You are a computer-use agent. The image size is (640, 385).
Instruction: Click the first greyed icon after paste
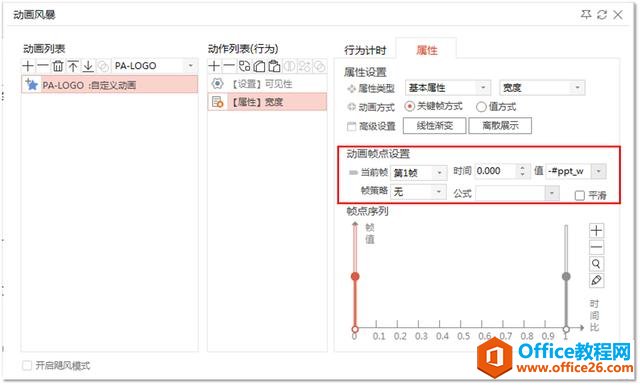(x=289, y=66)
